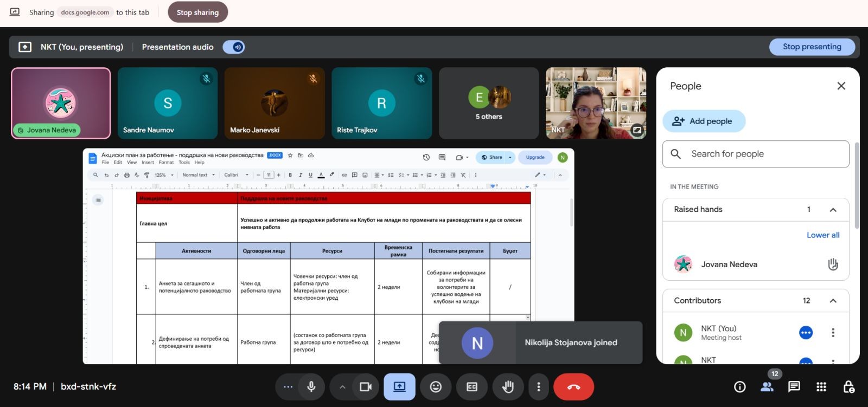
Task: Toggle closed captions
Action: [472, 387]
